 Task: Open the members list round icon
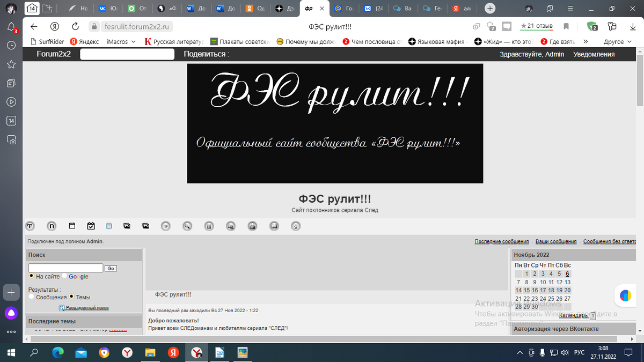click(x=209, y=226)
